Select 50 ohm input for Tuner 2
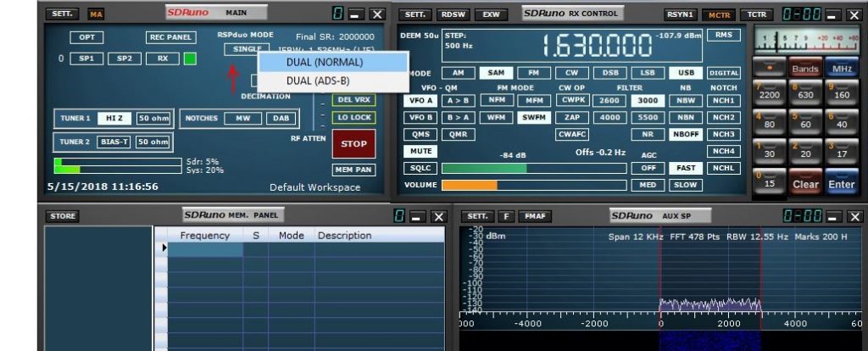Image resolution: width=868 pixels, height=351 pixels. tap(153, 142)
